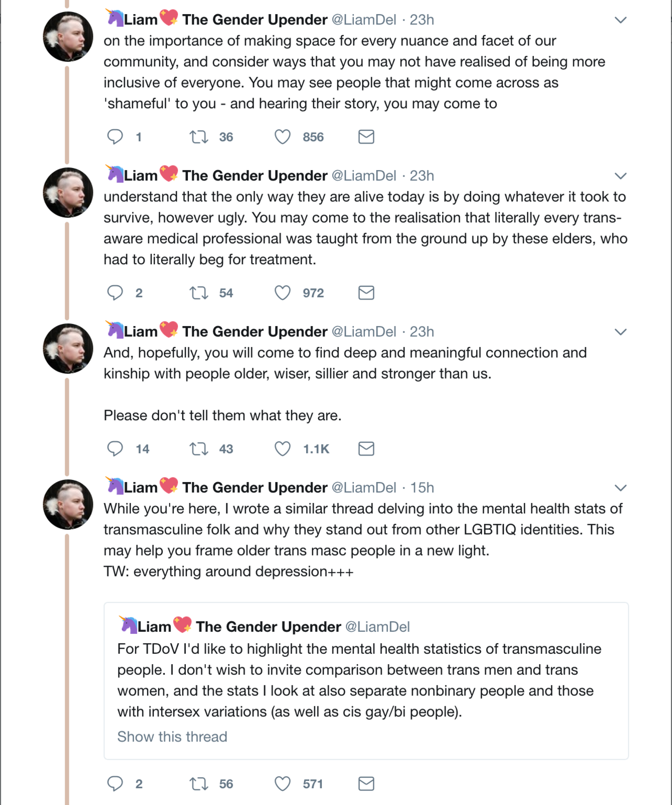This screenshot has width=672, height=805.
Task: Expand options chevron on 'beg for treatment' tweet
Action: coord(621,176)
